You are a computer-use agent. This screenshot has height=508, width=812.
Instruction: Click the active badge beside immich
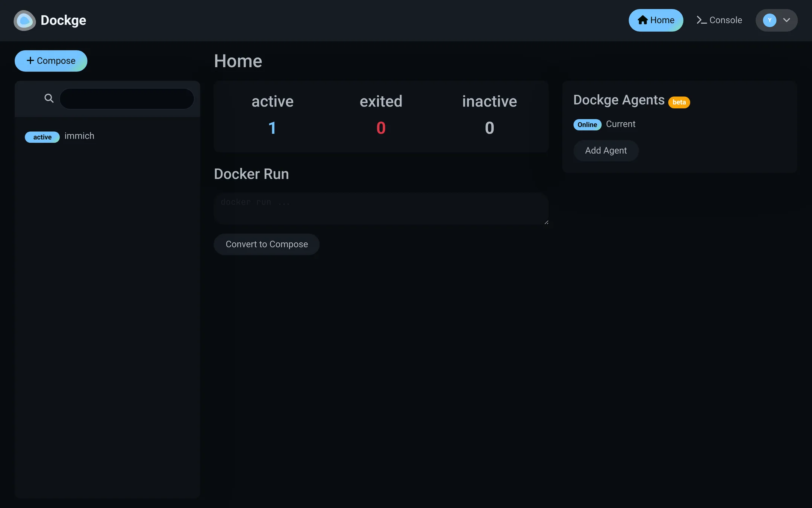tap(42, 137)
